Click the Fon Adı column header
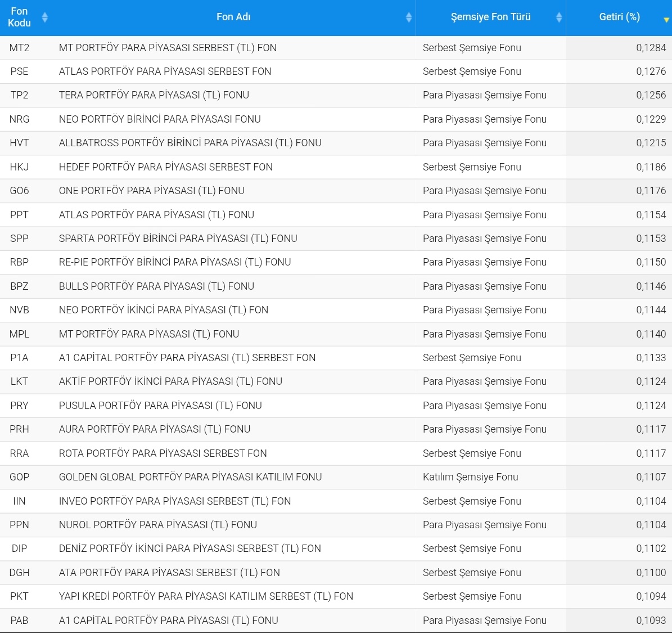The height and width of the screenshot is (634, 672). point(233,17)
